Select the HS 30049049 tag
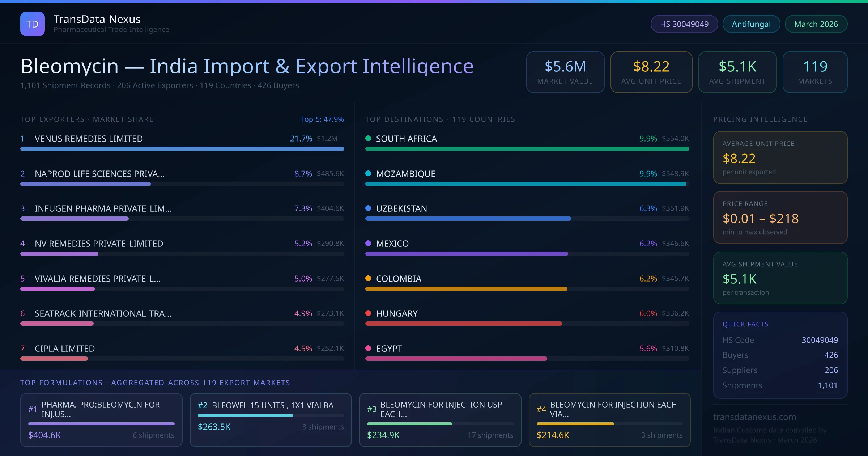The image size is (868, 456). 684,24
